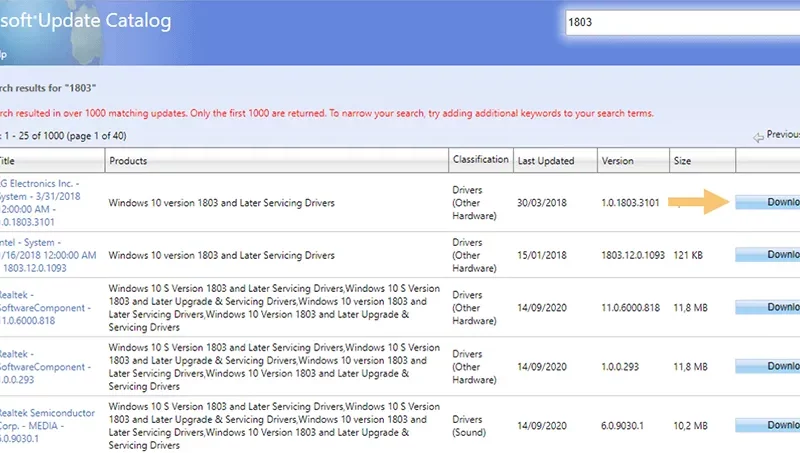The height and width of the screenshot is (453, 800).
Task: Open the Microsoft Update Catalog home title
Action: pyautogui.click(x=86, y=21)
